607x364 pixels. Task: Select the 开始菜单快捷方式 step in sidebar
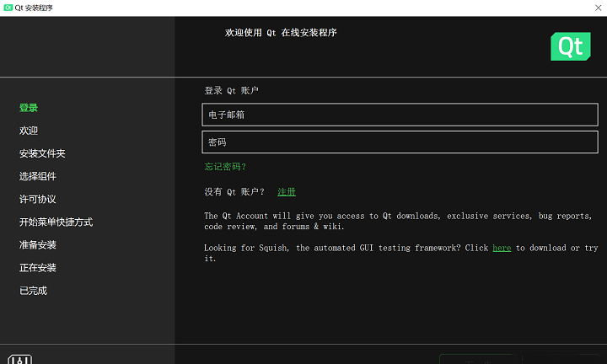[56, 222]
